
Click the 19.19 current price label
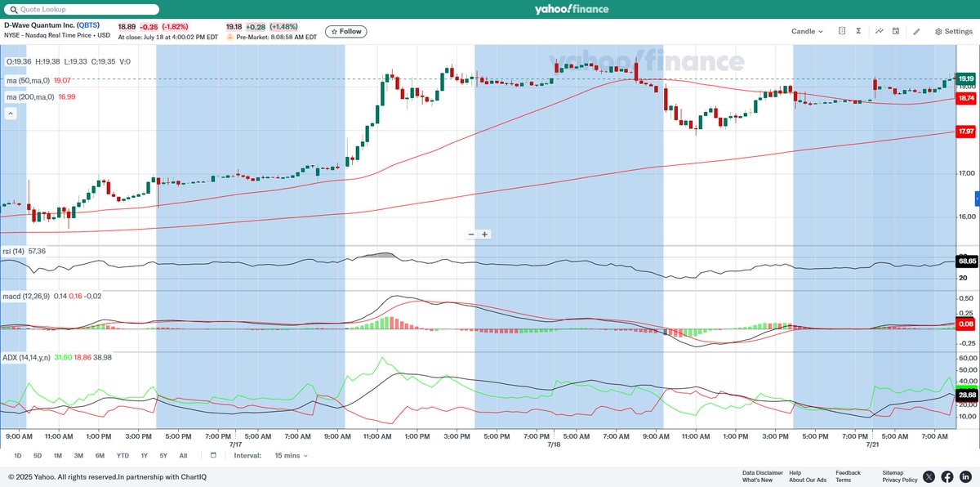[x=966, y=79]
